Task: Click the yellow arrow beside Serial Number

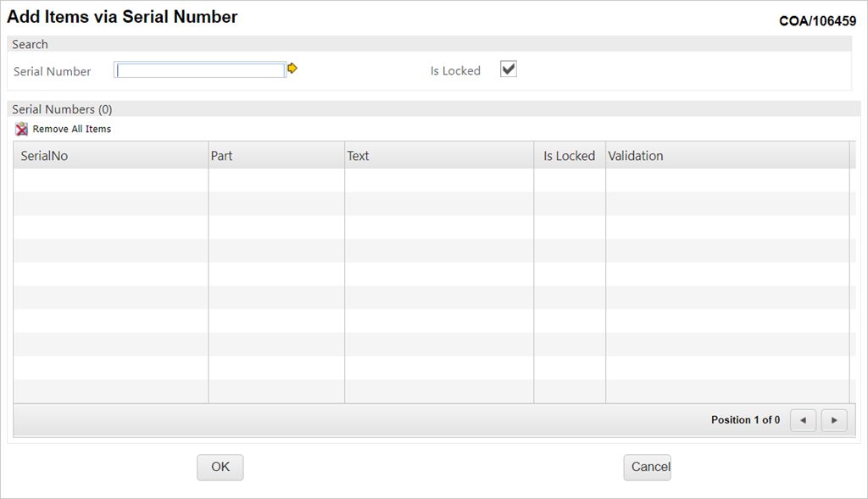Action: click(292, 69)
